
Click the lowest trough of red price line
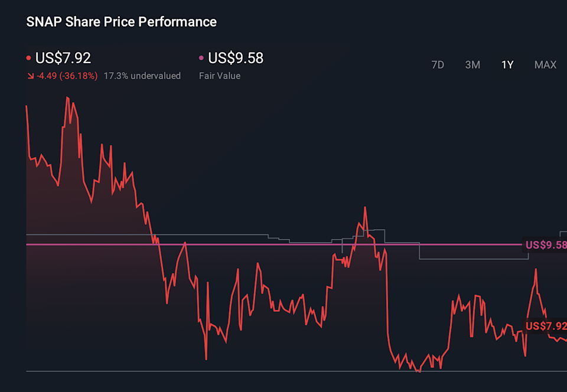point(418,371)
